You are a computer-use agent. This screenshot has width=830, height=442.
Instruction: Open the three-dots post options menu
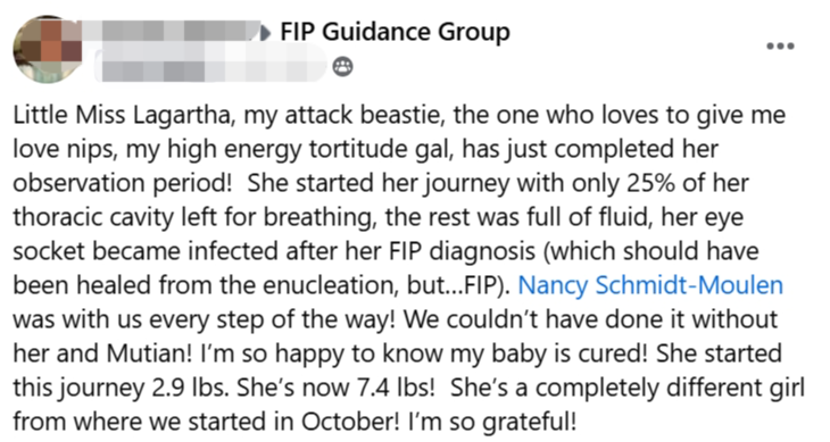tap(780, 46)
